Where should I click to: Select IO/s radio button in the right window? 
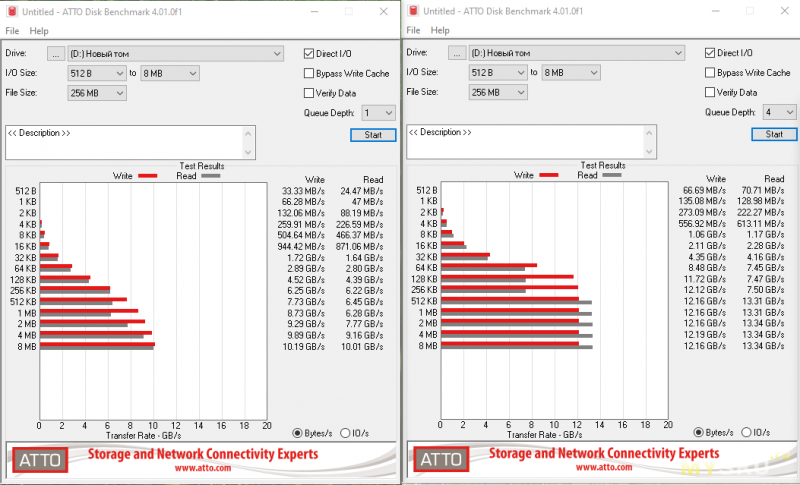[x=746, y=432]
